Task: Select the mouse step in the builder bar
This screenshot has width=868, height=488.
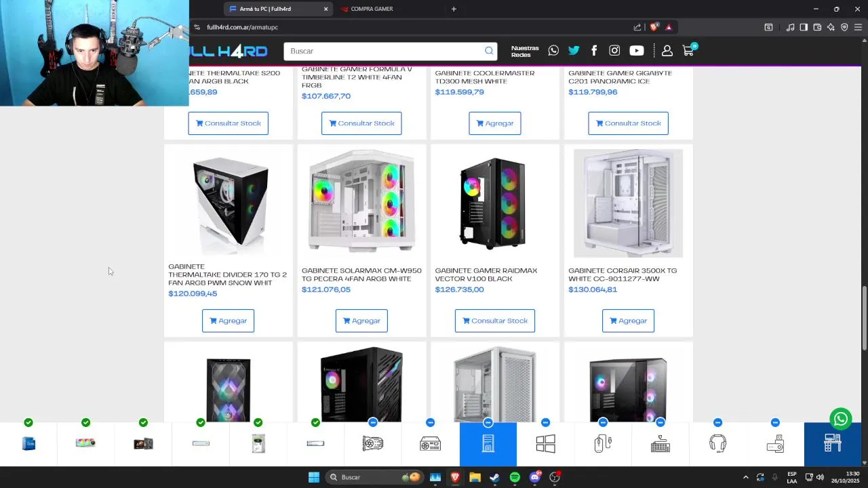Action: (603, 444)
